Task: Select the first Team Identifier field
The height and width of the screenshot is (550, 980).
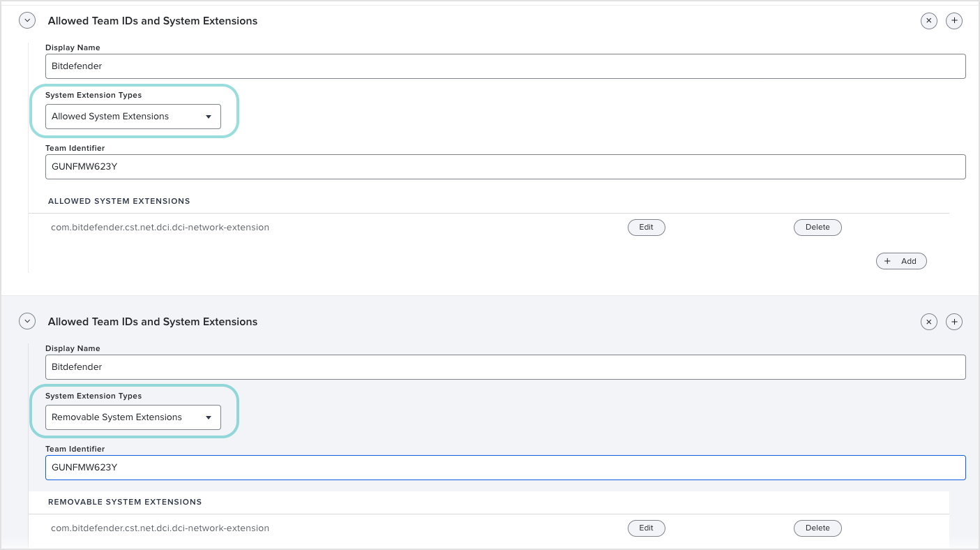Action: click(279, 166)
